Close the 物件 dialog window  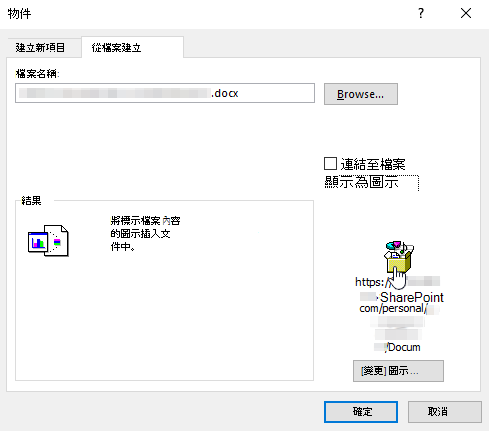(466, 13)
